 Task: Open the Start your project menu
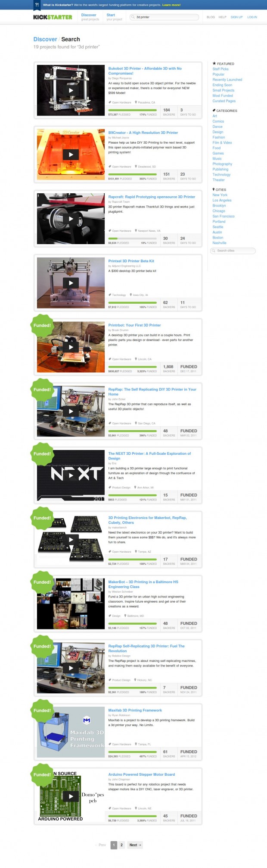(114, 17)
